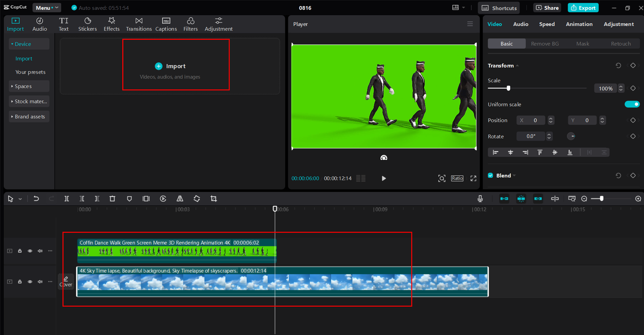Screen dimensions: 644x335
Task: Open the Filters panel
Action: coord(191,24)
